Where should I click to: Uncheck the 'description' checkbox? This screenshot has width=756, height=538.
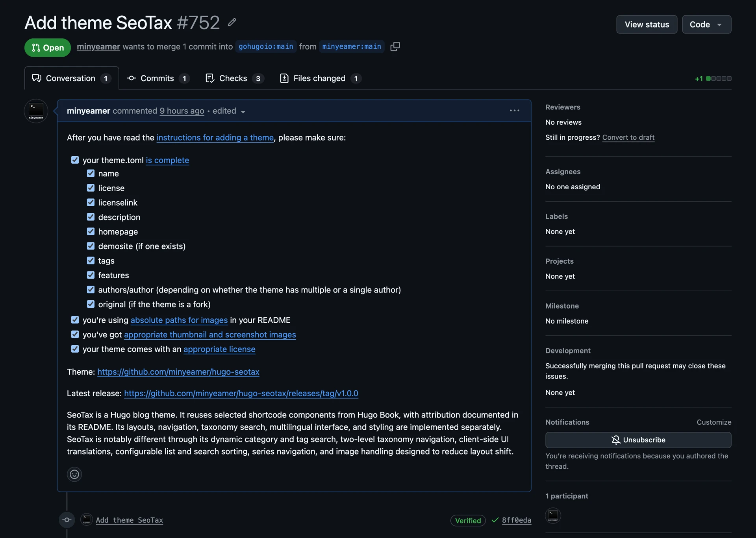[91, 217]
